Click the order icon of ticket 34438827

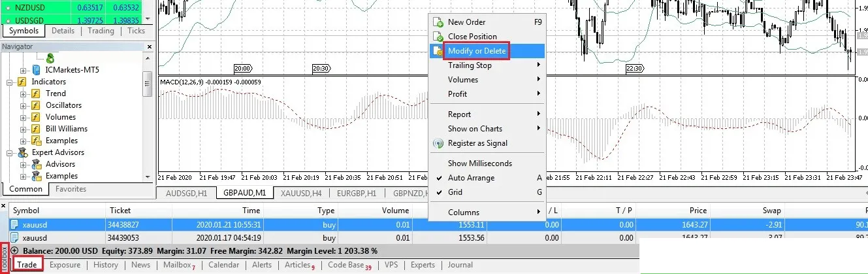click(x=14, y=224)
